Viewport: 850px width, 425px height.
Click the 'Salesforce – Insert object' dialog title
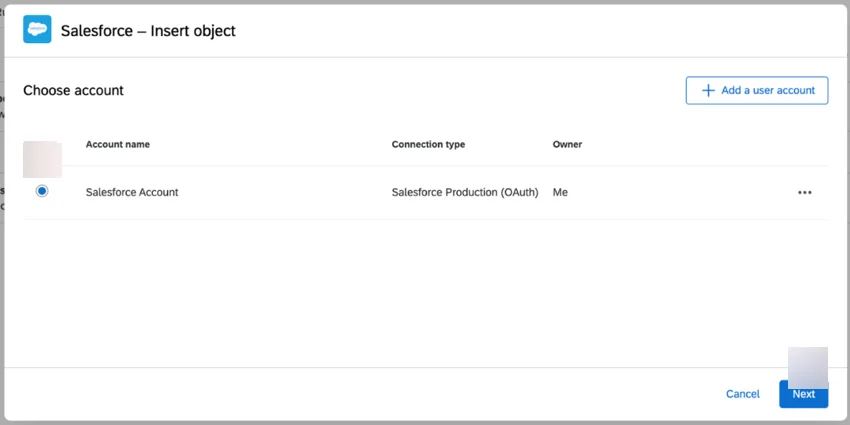click(148, 31)
